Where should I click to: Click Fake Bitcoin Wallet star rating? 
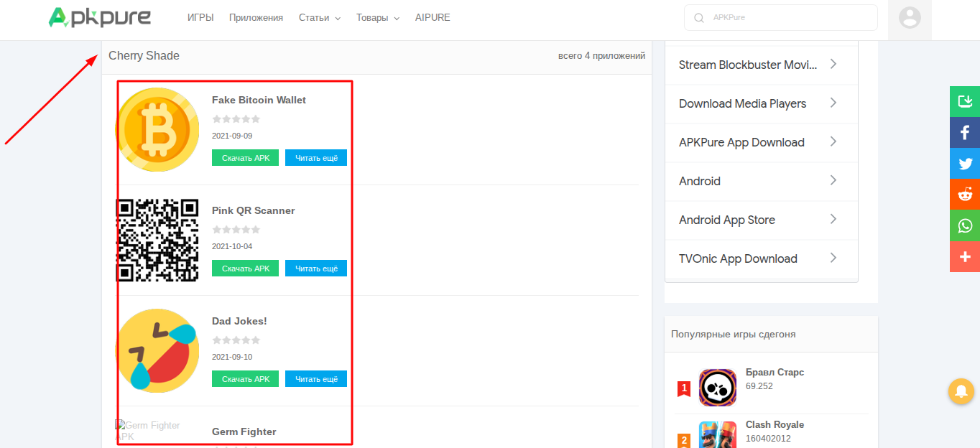236,119
